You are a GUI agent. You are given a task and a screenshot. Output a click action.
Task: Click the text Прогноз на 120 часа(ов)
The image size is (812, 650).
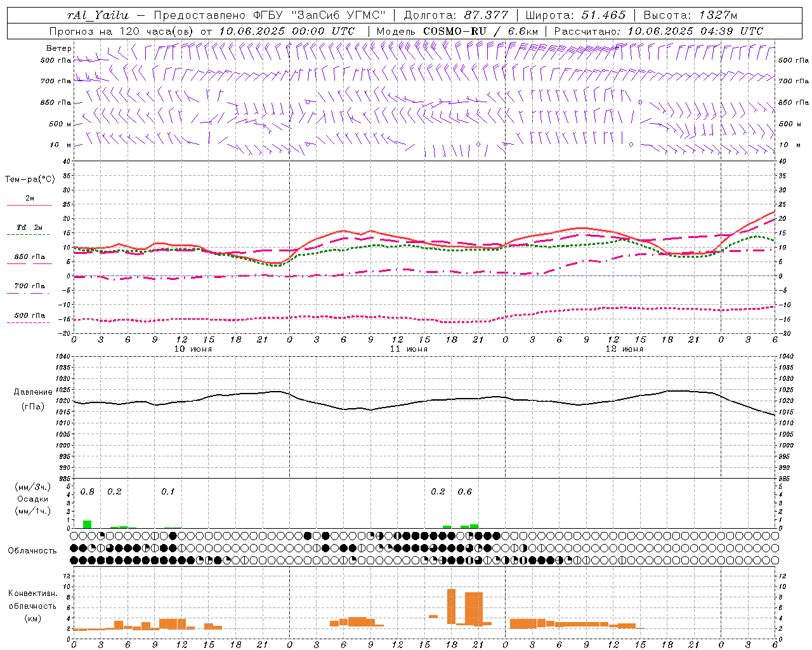point(123,31)
